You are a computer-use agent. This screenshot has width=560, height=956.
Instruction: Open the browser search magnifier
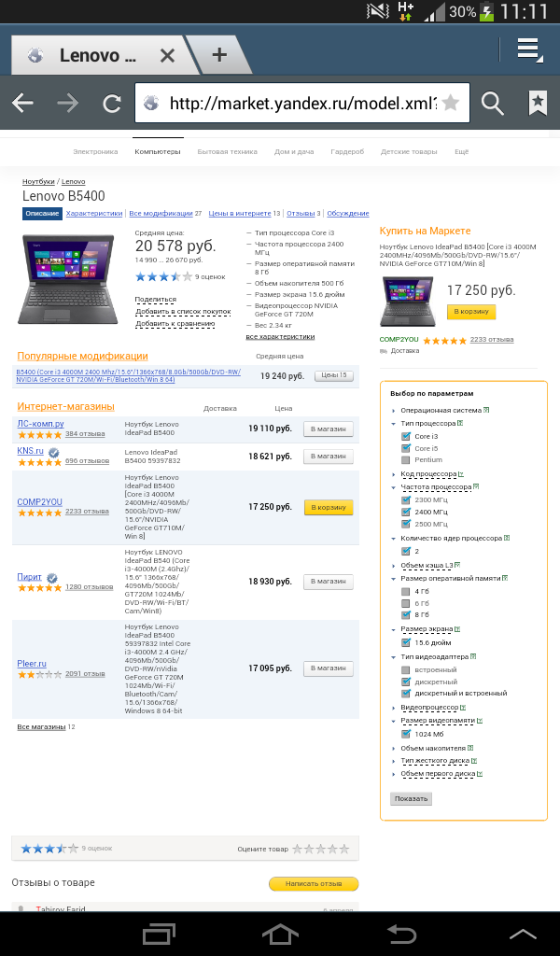click(x=493, y=103)
